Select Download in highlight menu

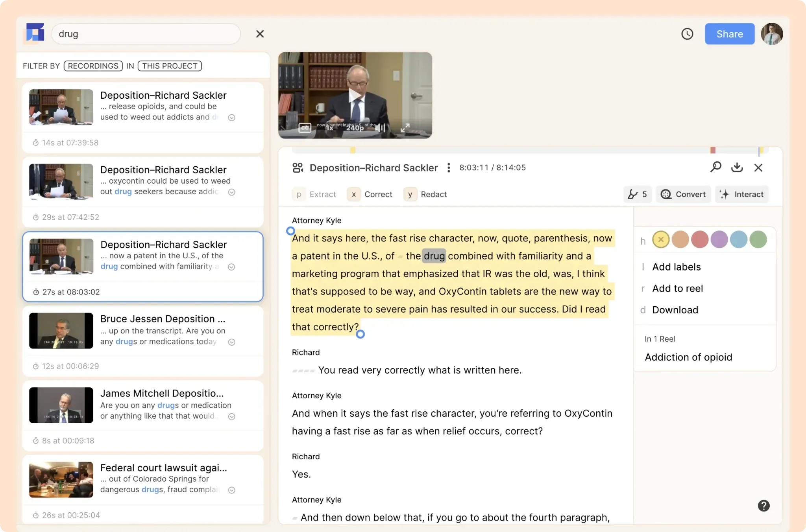click(x=675, y=310)
